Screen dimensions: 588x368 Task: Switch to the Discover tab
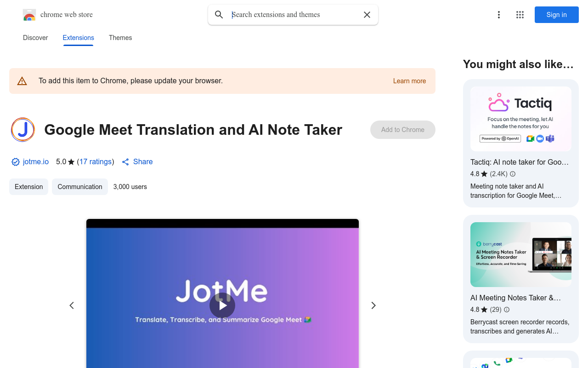[x=35, y=38]
